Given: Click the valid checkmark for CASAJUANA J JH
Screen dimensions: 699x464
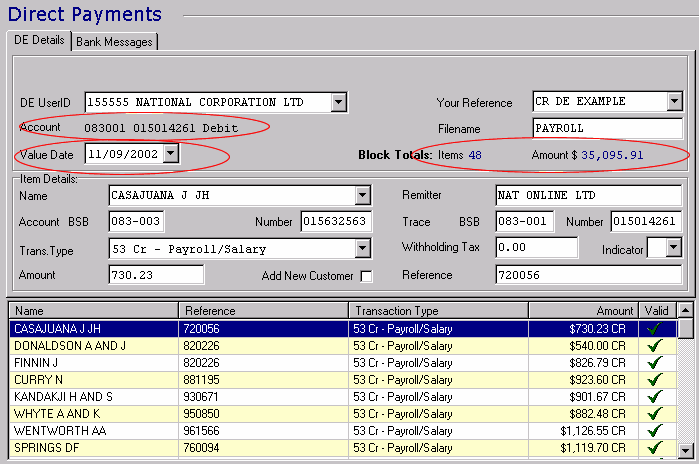Looking at the screenshot, I should [x=654, y=328].
